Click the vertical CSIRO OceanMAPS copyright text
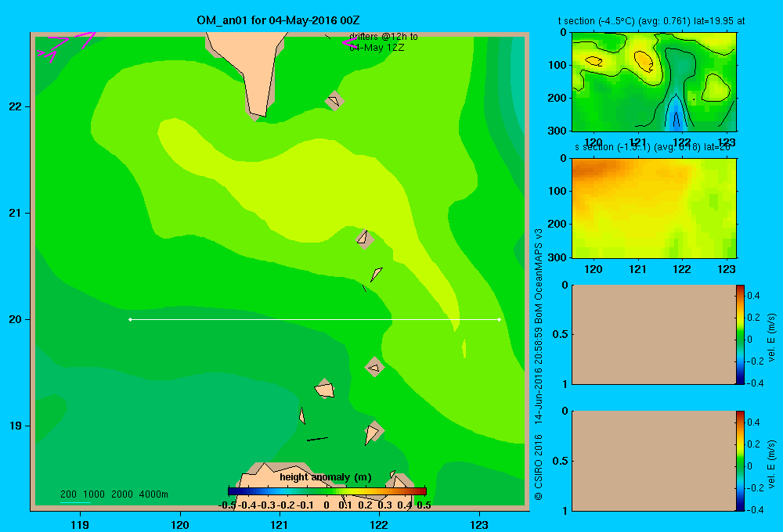Viewport: 783px width, 532px height. [539, 365]
